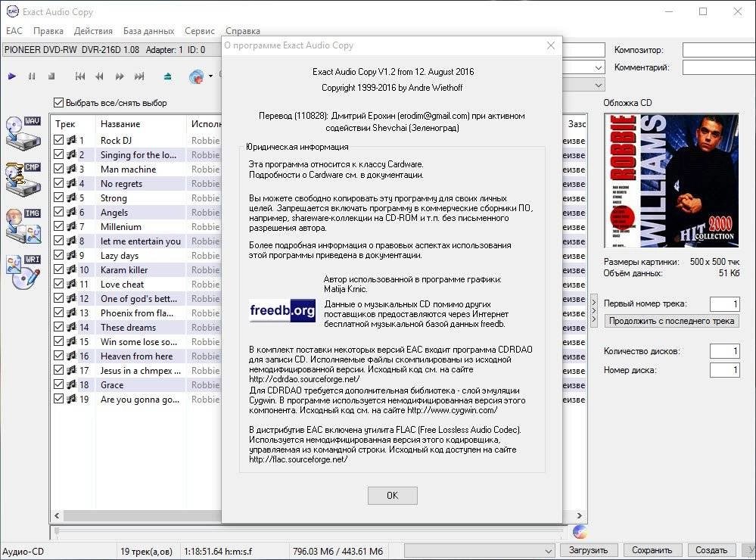The image size is (756, 560).
Task: Click the fast forward button
Action: tap(120, 76)
